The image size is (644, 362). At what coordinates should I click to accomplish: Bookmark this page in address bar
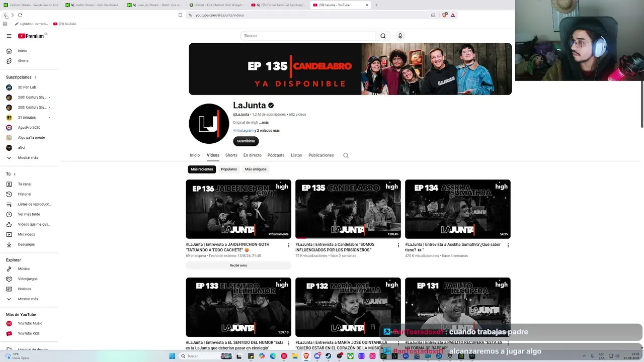pyautogui.click(x=180, y=15)
